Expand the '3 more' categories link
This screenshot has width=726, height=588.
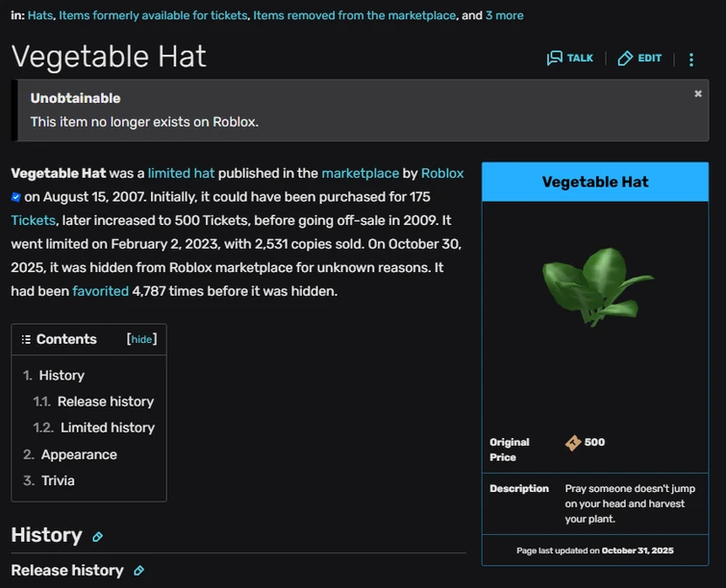point(504,15)
